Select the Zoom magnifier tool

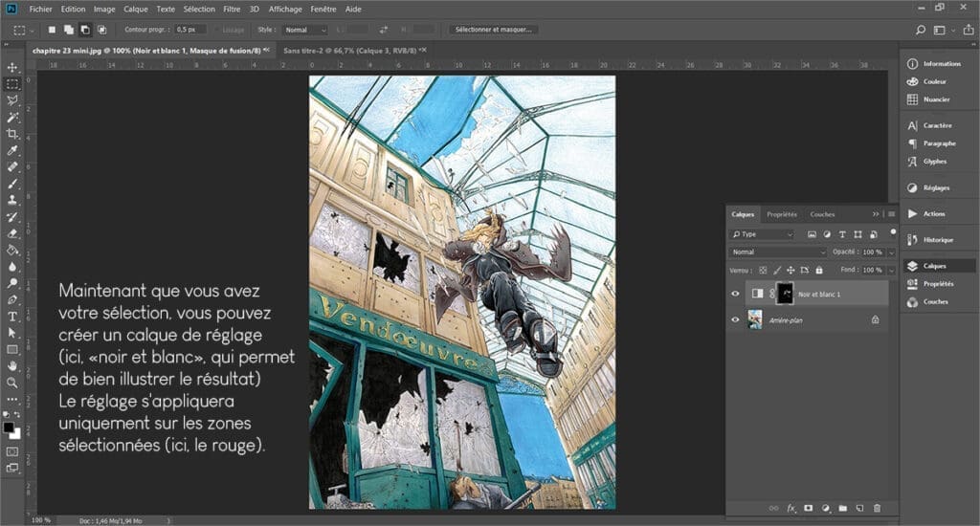[x=12, y=383]
